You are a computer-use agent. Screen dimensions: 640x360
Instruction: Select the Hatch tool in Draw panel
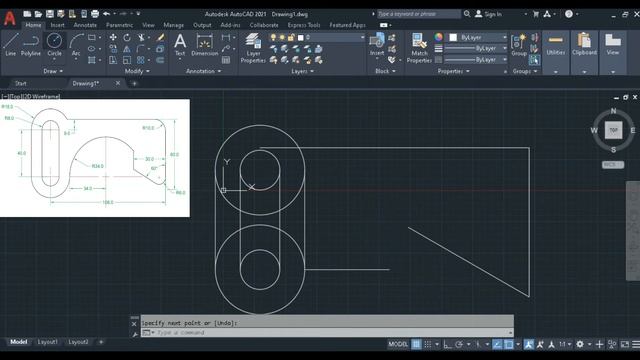(x=92, y=60)
